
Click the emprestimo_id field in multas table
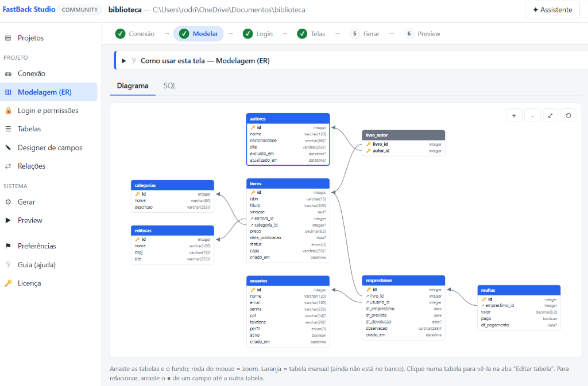click(x=519, y=306)
